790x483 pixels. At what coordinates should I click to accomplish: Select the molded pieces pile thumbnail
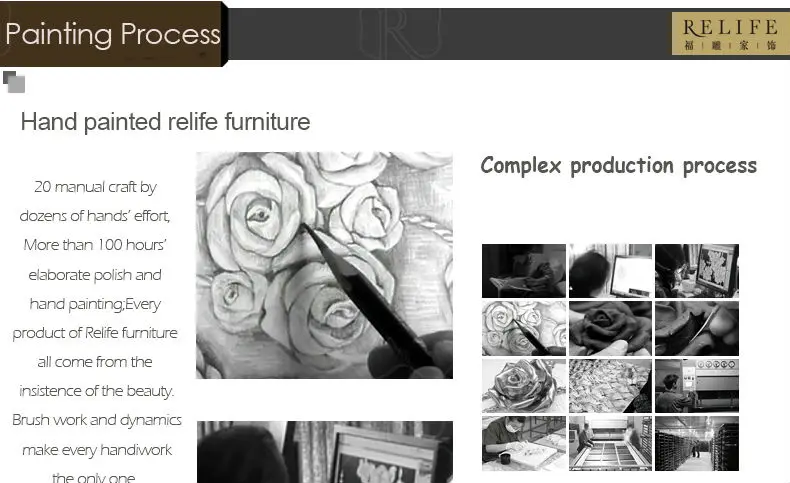coord(610,386)
